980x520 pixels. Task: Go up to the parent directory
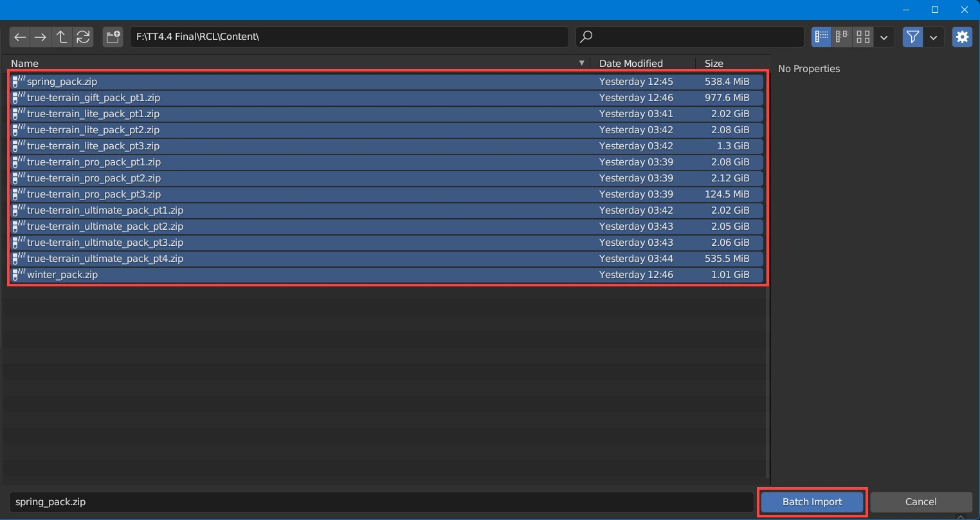tap(62, 37)
